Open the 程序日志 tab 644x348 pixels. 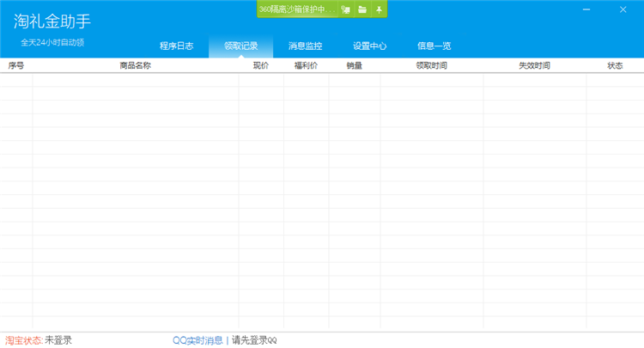click(176, 46)
